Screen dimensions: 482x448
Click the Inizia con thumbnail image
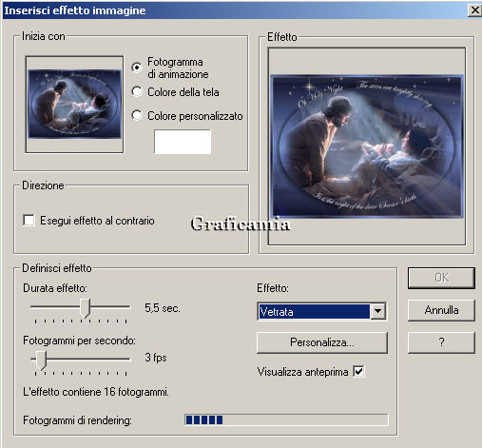pos(74,104)
